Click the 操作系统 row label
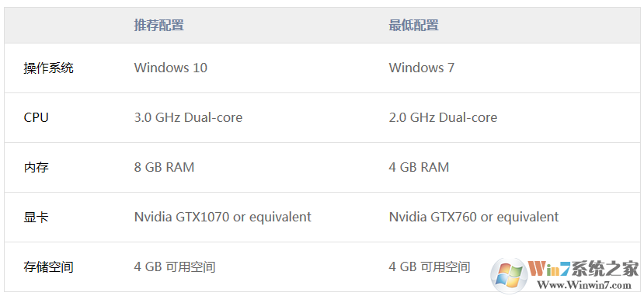The height and width of the screenshot is (296, 644). pyautogui.click(x=48, y=68)
